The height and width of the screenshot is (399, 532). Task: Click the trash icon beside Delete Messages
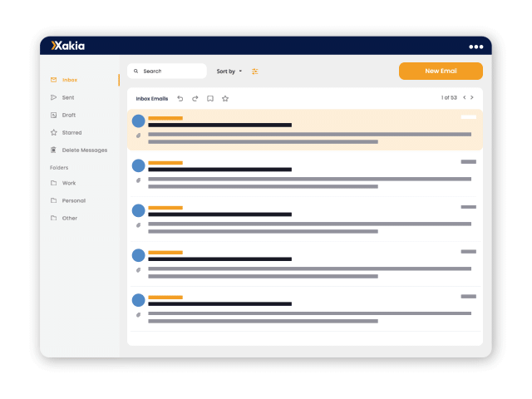pos(53,150)
